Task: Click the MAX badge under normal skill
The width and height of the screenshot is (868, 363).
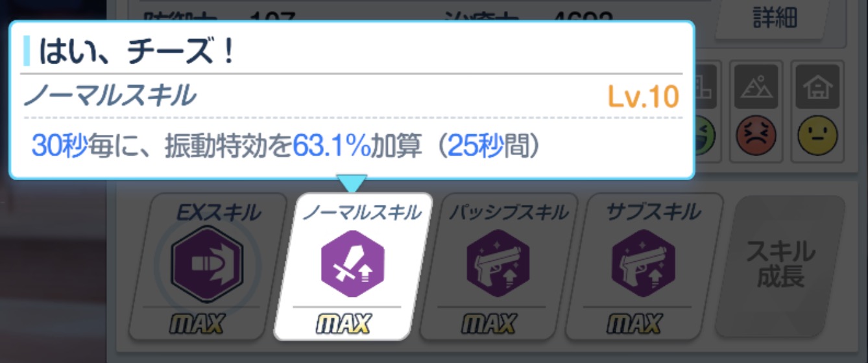Action: tap(344, 322)
